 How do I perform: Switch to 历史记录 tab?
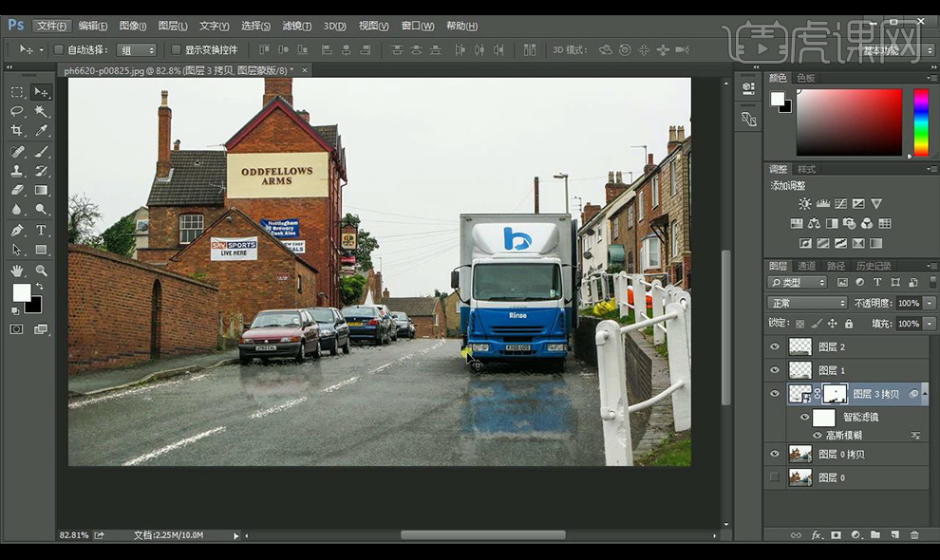point(874,266)
